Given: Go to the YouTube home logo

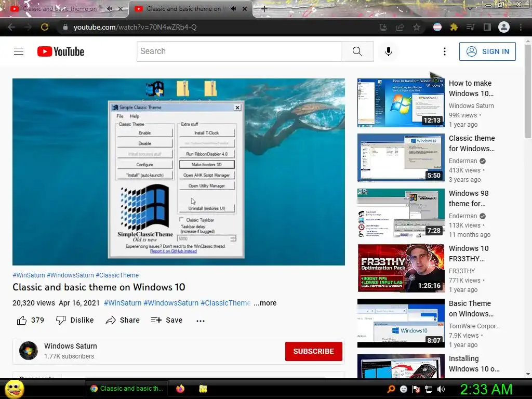Looking at the screenshot, I should (x=61, y=51).
